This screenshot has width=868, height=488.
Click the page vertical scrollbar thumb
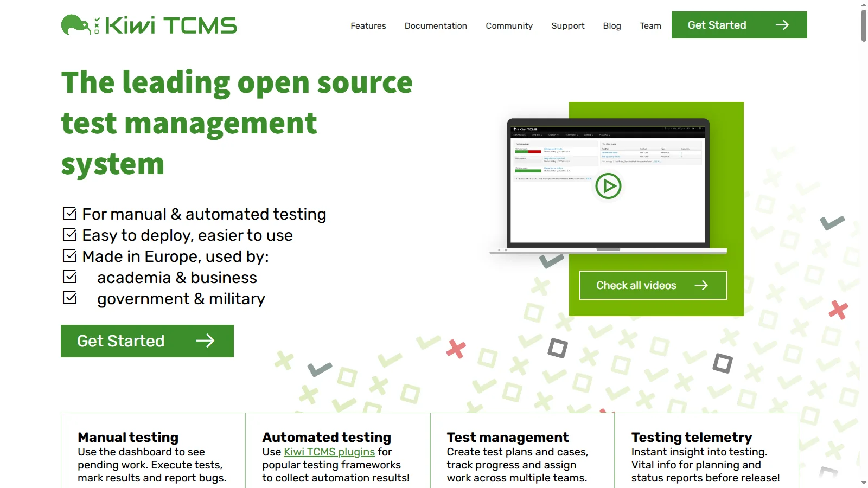(864, 25)
